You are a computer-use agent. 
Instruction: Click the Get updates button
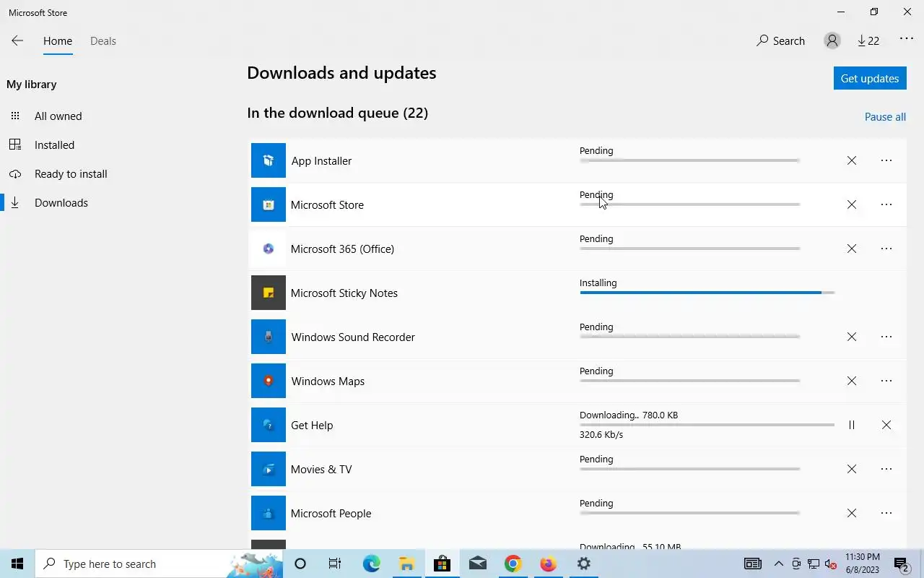point(870,78)
